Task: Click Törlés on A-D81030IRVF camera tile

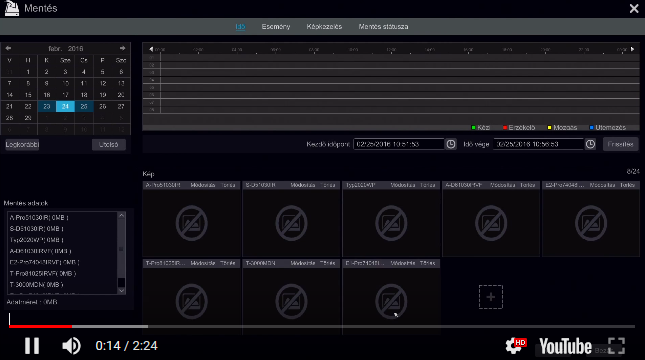Action: [x=528, y=185]
